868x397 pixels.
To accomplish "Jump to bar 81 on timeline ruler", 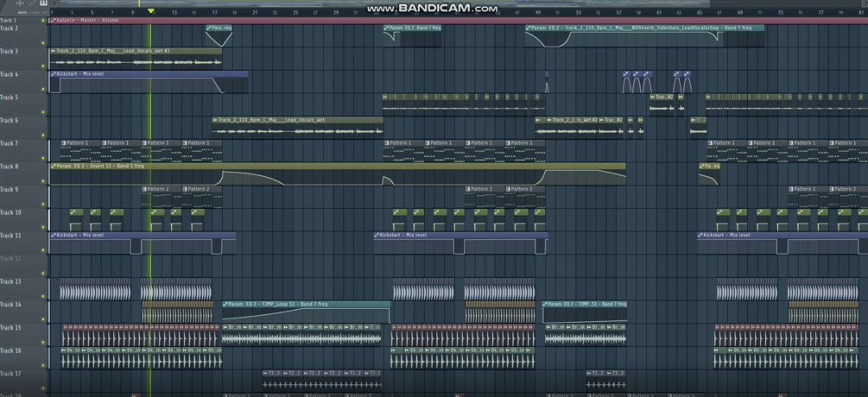I will (x=861, y=12).
